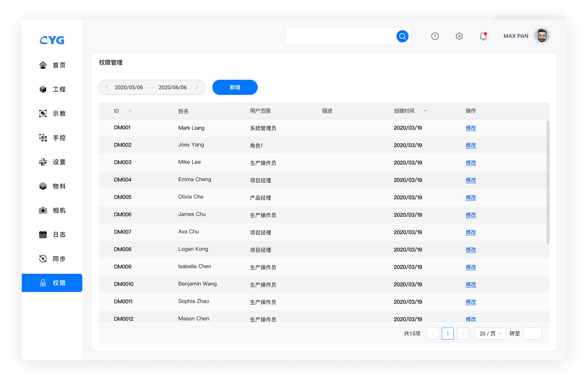Screen dimensions: 588x384
Task: Click 角色1 role cell
Action: (x=256, y=146)
